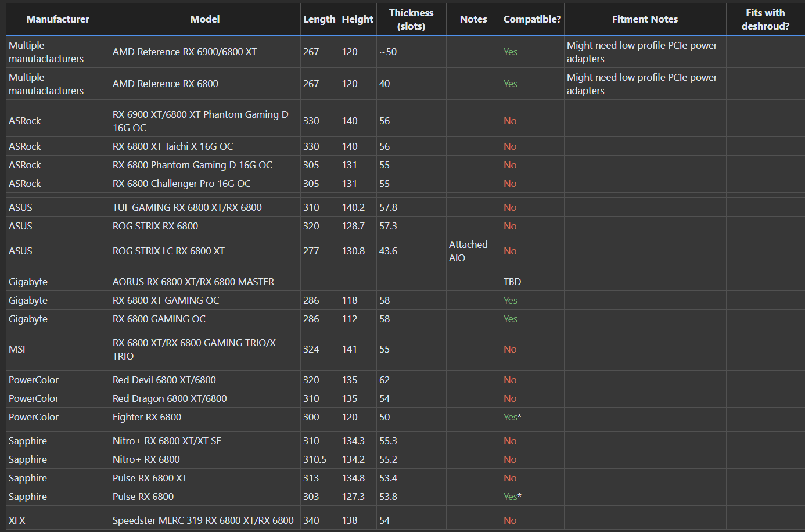Click the 128.7 height cell

[x=358, y=226]
